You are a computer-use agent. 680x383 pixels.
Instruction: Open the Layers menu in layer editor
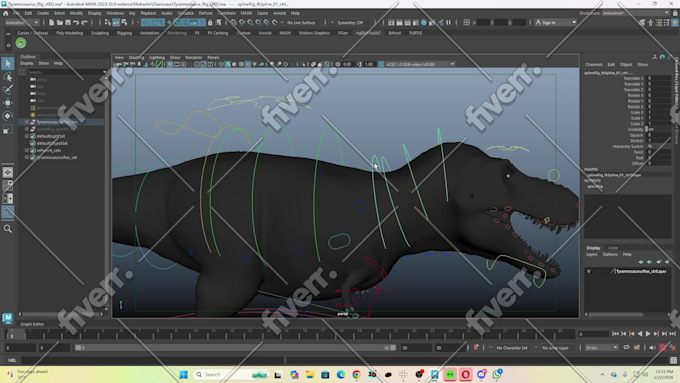(x=592, y=255)
